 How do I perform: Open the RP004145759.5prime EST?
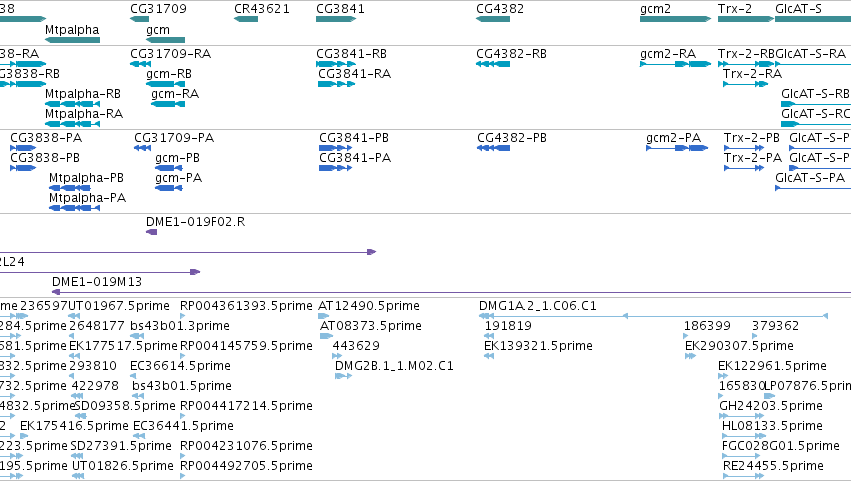(x=182, y=356)
